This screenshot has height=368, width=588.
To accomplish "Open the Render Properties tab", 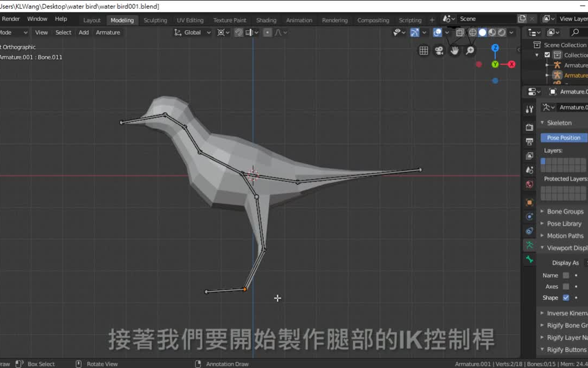I will pos(529,127).
